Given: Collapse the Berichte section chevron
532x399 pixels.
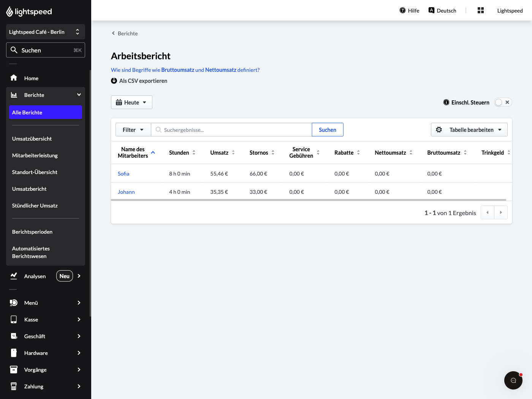Looking at the screenshot, I should click(x=79, y=95).
